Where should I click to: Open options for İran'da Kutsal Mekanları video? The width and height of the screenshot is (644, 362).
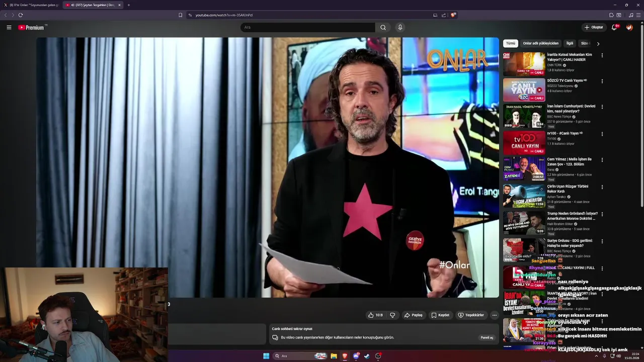(602, 55)
